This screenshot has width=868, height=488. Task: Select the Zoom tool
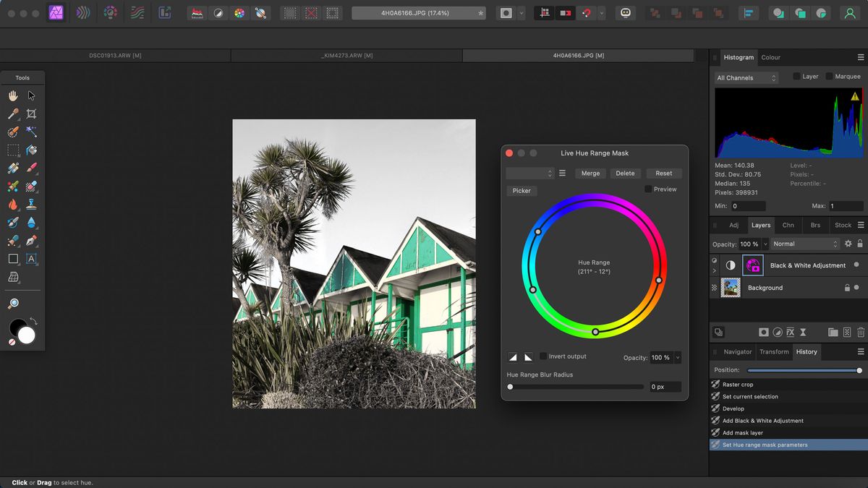[14, 303]
